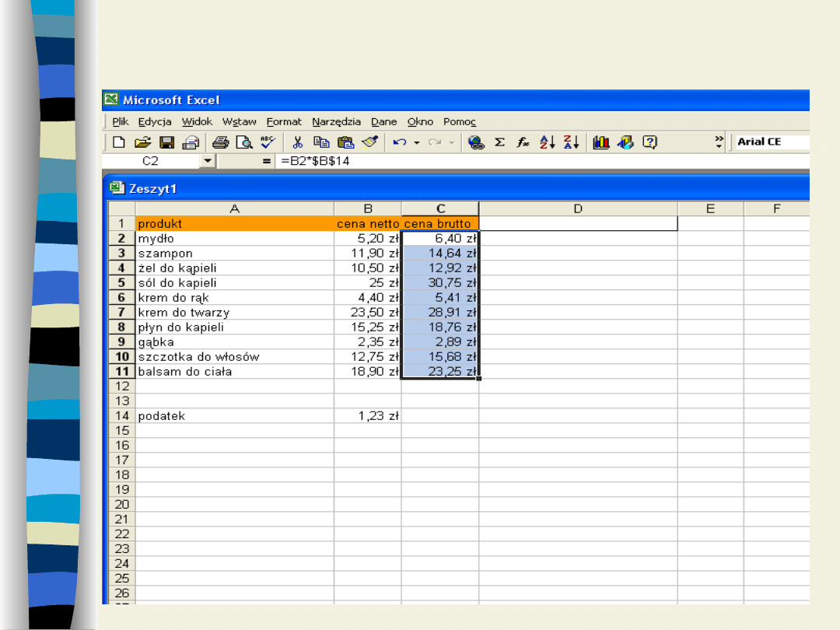Image resolution: width=840 pixels, height=630 pixels.
Task: Open the Chart Wizard icon
Action: (x=600, y=142)
